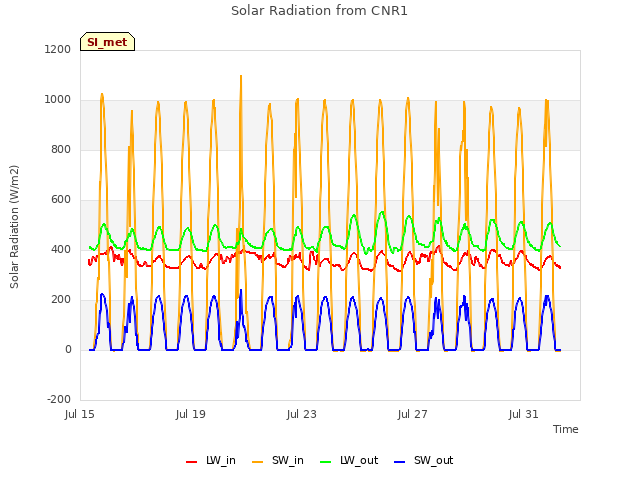Click the 0 y-axis tick label
Viewport: 640px width, 480px height.
tap(68, 350)
